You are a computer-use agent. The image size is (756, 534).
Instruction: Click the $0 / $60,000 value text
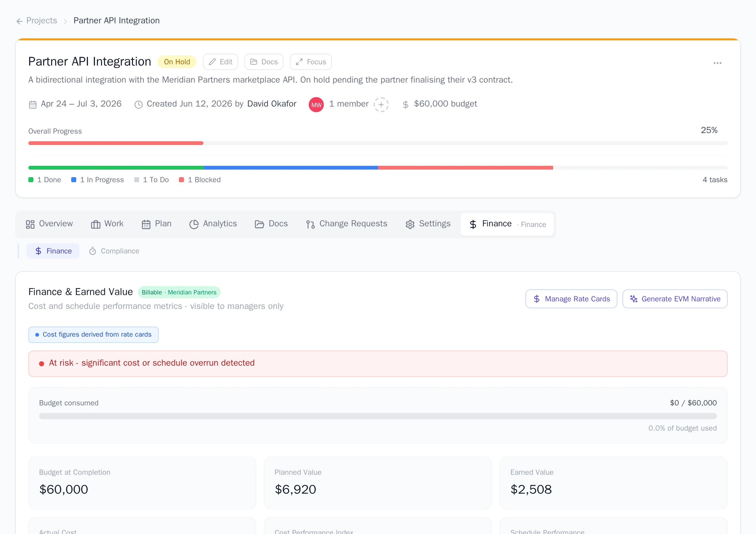click(x=693, y=403)
